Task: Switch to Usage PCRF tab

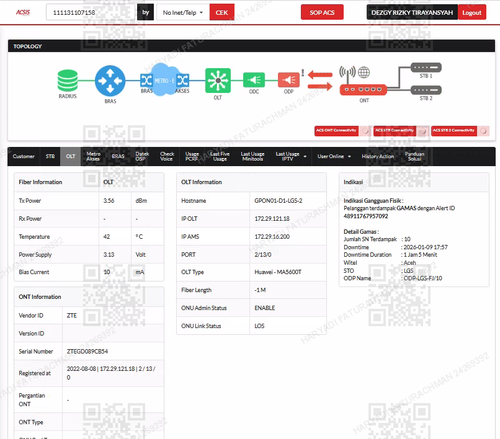Action: coord(192,156)
